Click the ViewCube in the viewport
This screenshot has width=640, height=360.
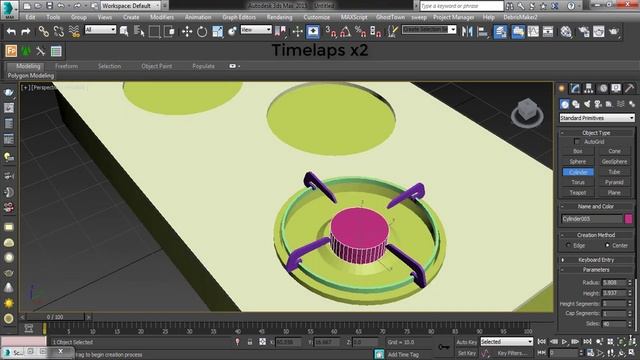point(527,112)
